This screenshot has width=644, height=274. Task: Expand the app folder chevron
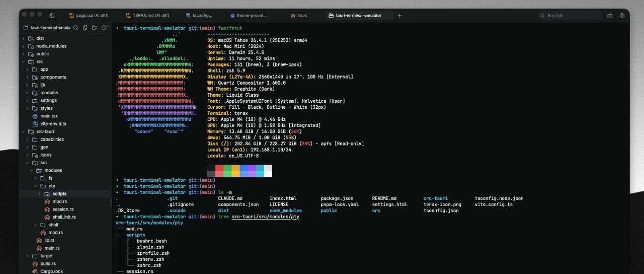28,70
